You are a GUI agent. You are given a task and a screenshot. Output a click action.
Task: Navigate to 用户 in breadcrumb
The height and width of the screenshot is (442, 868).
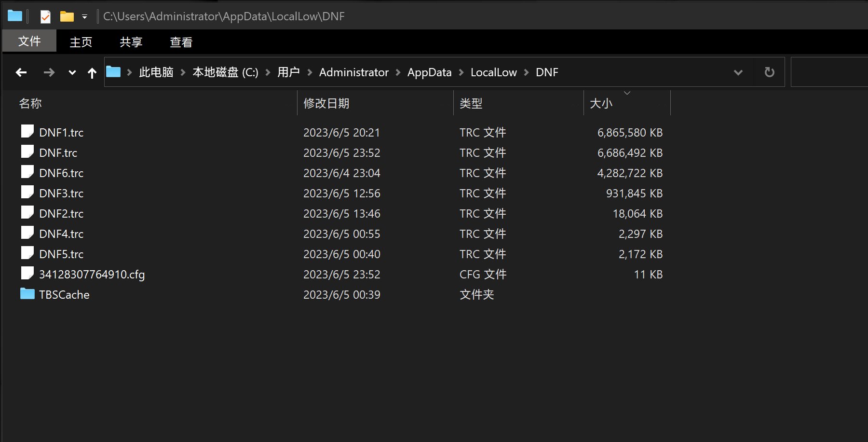point(289,72)
